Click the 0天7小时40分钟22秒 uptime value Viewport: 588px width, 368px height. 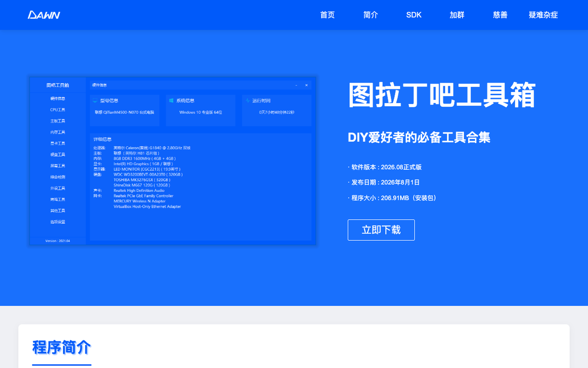(x=277, y=113)
